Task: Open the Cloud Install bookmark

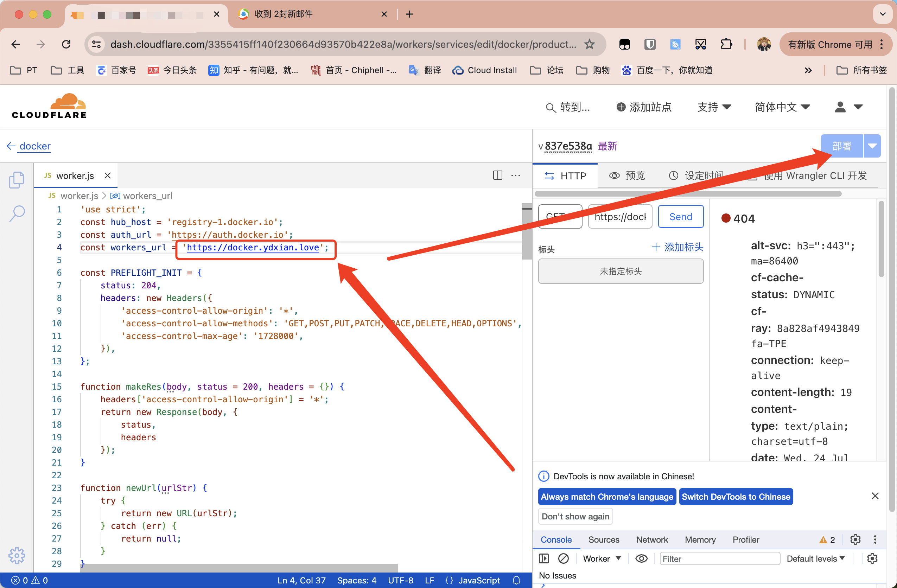Action: (485, 70)
